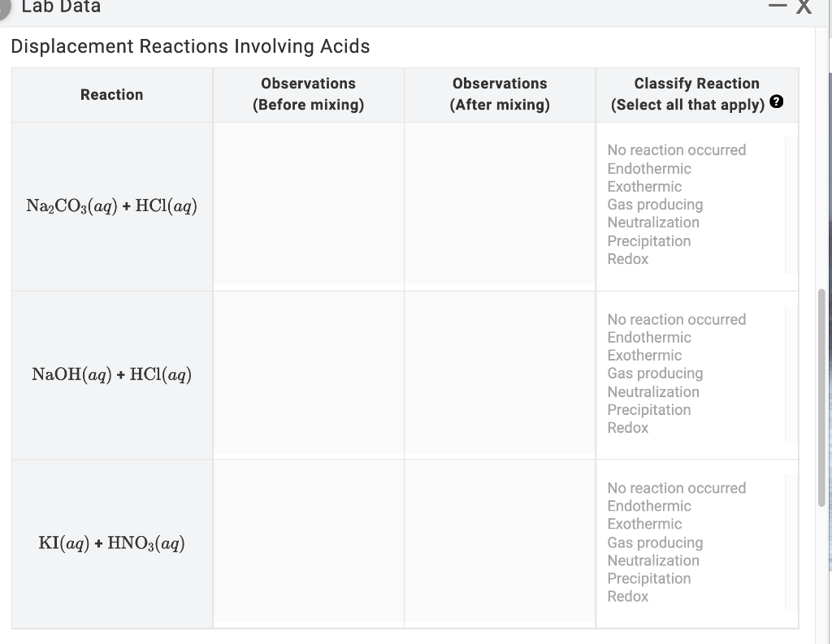832x644 pixels.
Task: Click the before-mixing observations cell for Na2CO3 + HCl
Action: click(x=308, y=205)
